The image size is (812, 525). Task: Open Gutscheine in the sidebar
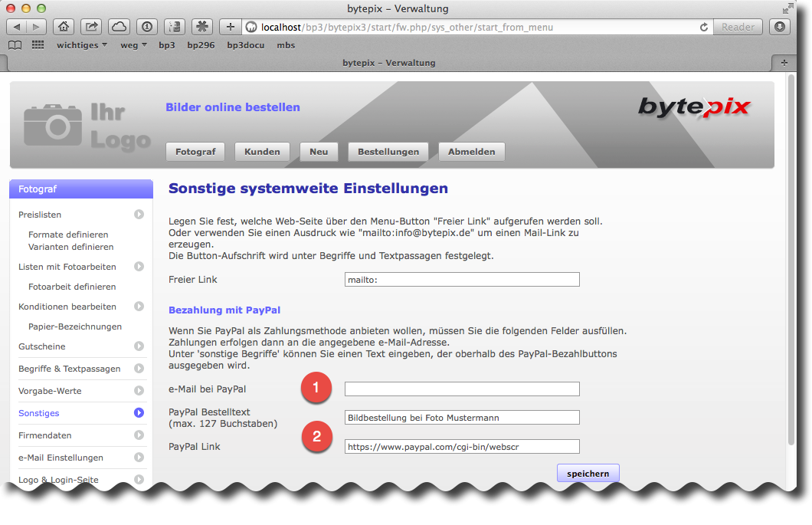point(42,346)
